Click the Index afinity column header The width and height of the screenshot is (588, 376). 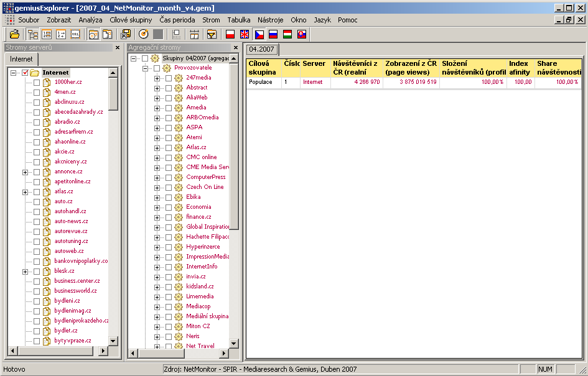point(521,68)
